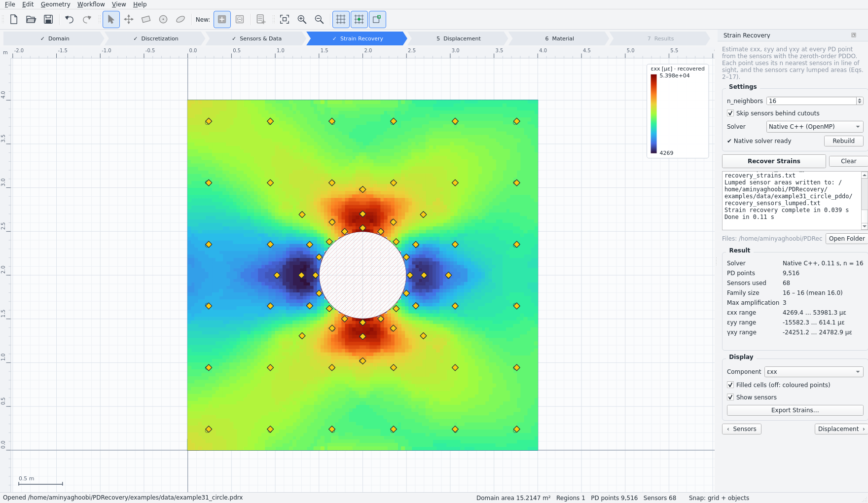This screenshot has width=868, height=503.
Task: Zoom in with the magnifier plus icon
Action: coord(302,19)
